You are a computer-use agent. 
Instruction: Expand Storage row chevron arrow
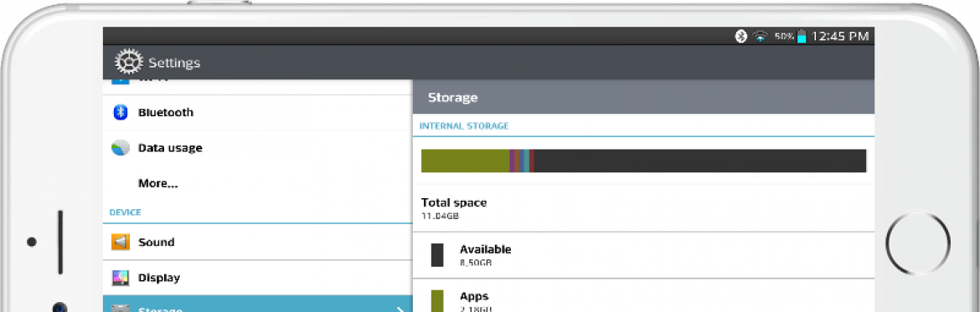coord(400,309)
